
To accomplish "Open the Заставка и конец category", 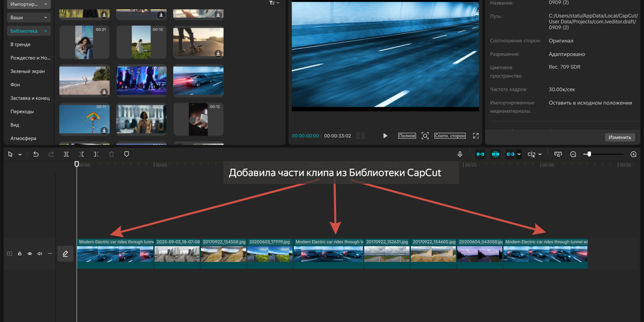I will tap(30, 98).
